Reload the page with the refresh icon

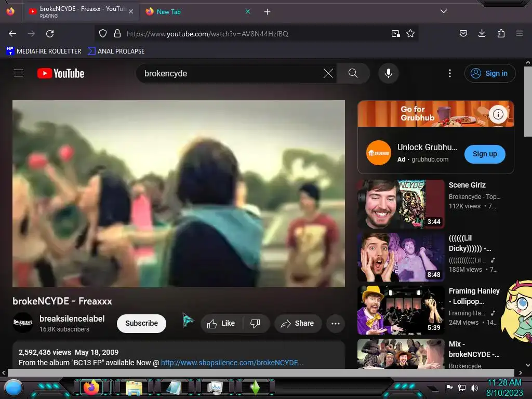(x=50, y=34)
